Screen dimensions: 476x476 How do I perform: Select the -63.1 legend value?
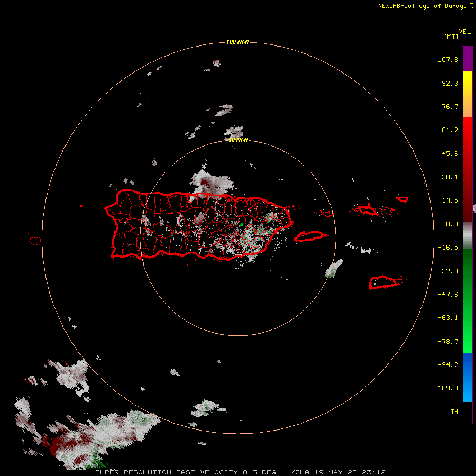click(x=448, y=318)
